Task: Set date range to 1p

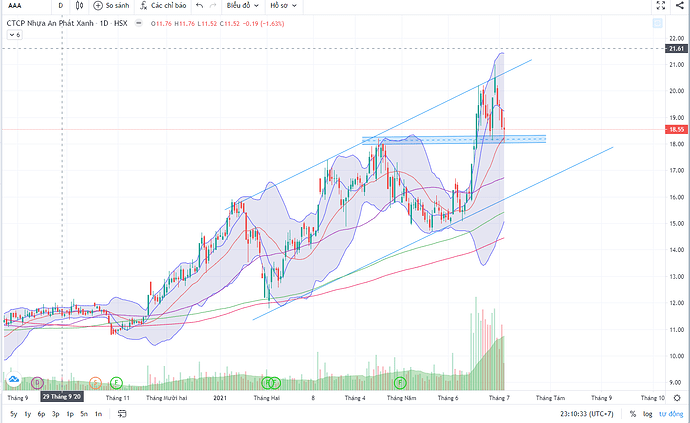Action: point(70,414)
